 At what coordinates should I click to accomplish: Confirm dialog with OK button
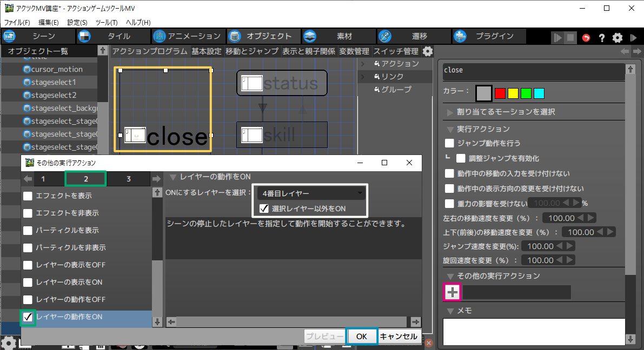pos(362,336)
